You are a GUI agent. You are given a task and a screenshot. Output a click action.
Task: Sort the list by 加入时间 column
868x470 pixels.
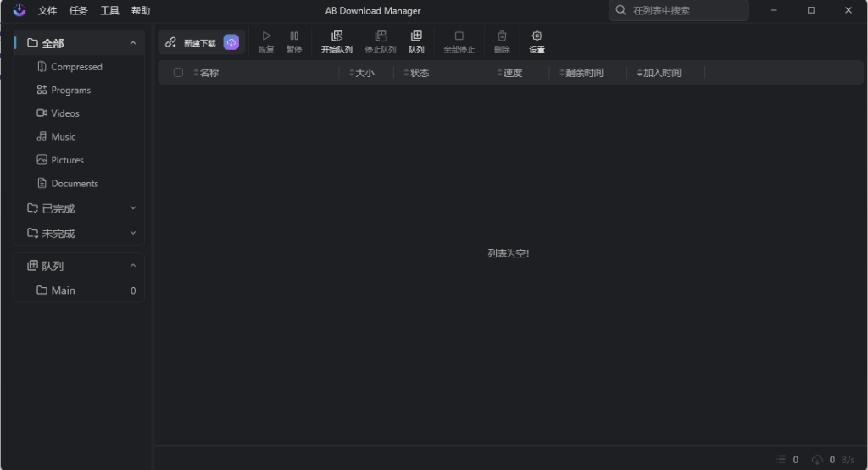pos(659,73)
